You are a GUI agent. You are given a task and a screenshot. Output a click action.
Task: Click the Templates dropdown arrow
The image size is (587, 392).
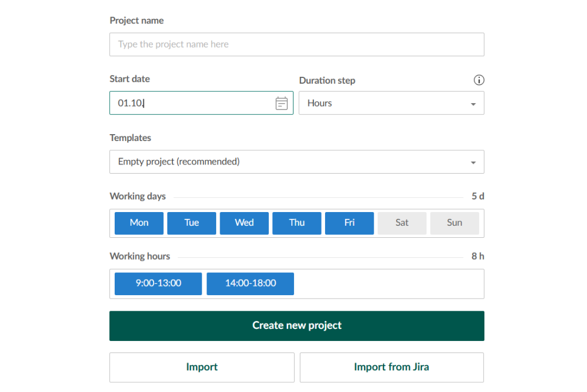click(x=473, y=162)
